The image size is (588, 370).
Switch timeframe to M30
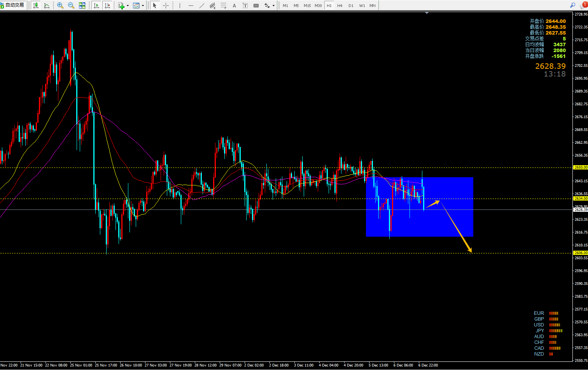318,5
